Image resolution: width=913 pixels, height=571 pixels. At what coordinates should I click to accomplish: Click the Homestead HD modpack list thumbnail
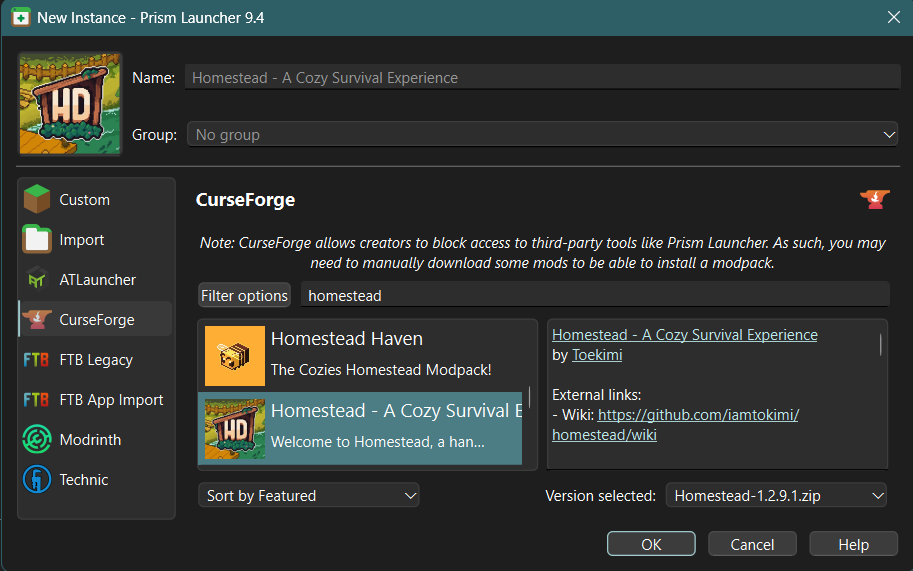[235, 429]
